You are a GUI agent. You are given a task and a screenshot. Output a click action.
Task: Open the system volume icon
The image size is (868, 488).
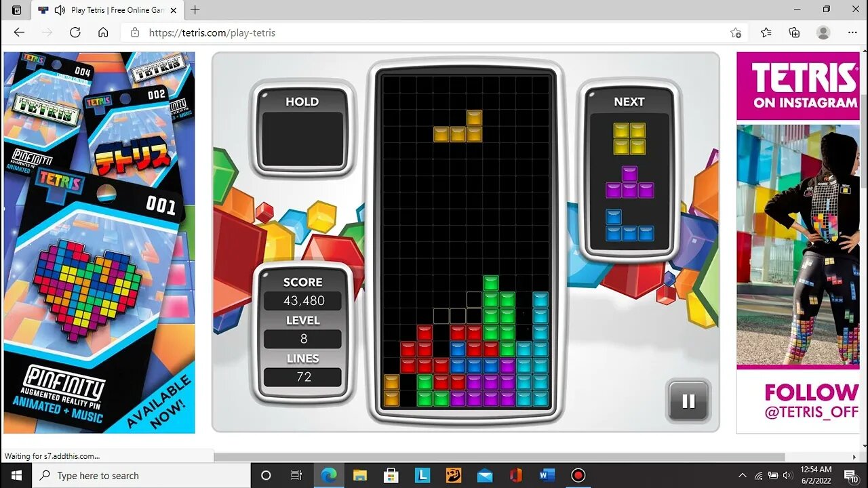[787, 475]
